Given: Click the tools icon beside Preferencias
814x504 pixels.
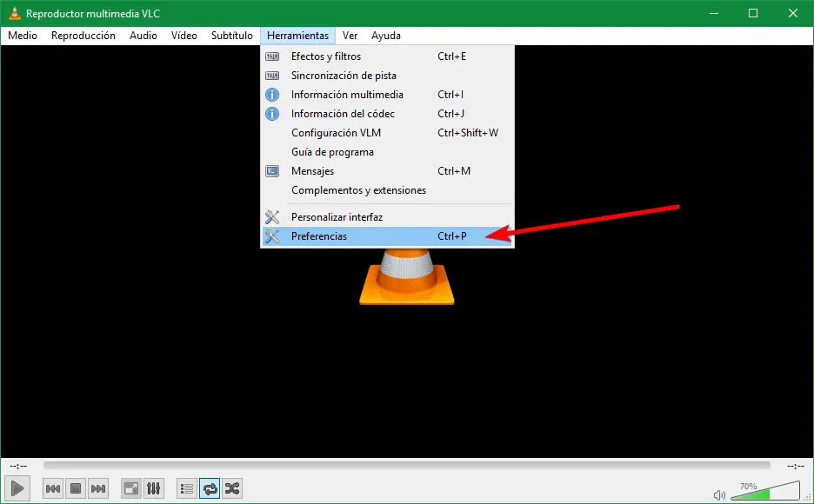Looking at the screenshot, I should point(272,236).
